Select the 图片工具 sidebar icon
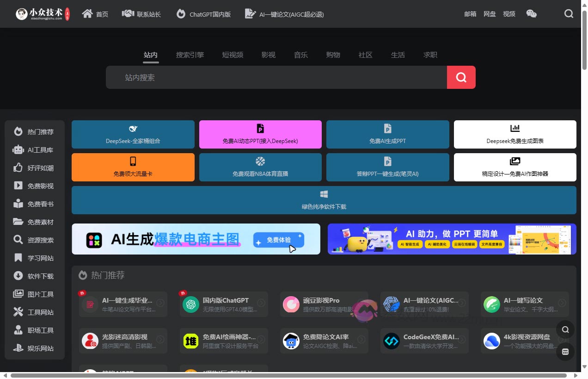Viewport: 588px width, 379px height. point(18,294)
